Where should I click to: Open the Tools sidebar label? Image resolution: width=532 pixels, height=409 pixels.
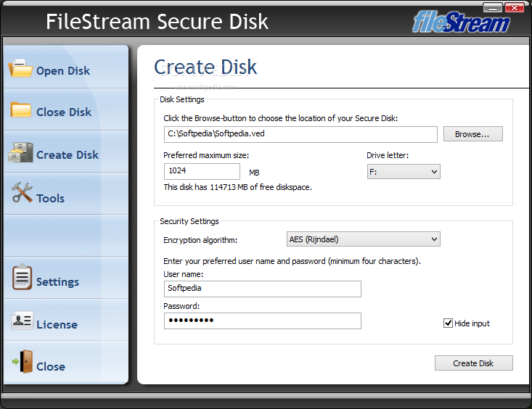point(51,199)
